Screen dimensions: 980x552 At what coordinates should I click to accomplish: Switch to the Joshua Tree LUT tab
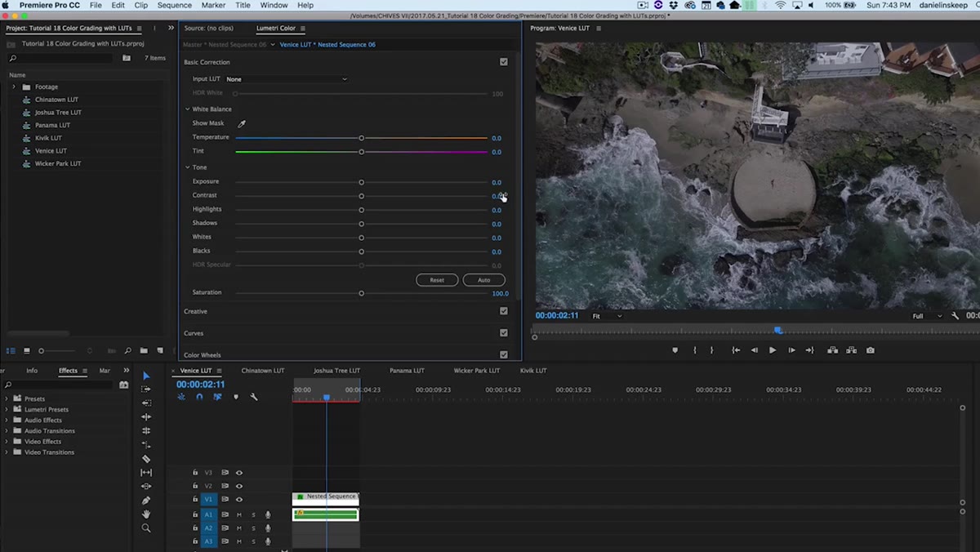(336, 371)
